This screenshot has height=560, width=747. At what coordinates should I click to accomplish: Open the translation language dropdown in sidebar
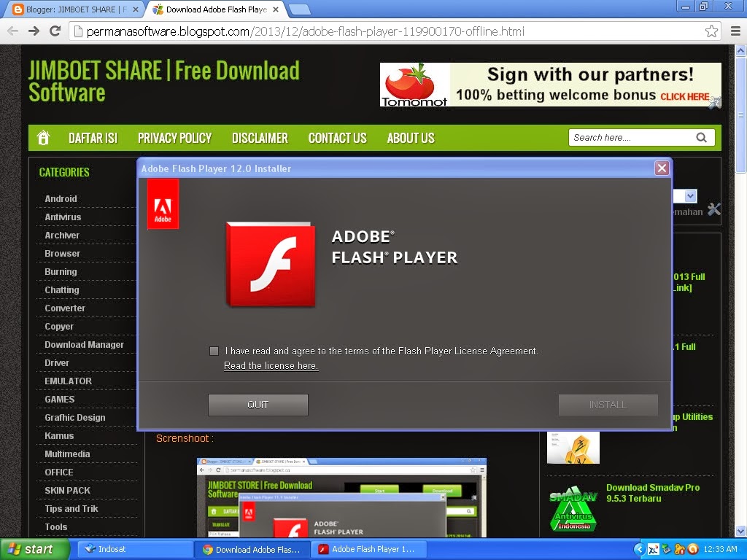(689, 196)
